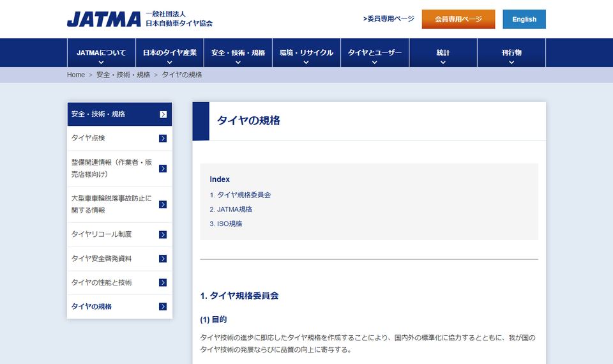Expand chevron under 刊行物 menu
This screenshot has width=613, height=364.
tap(511, 62)
